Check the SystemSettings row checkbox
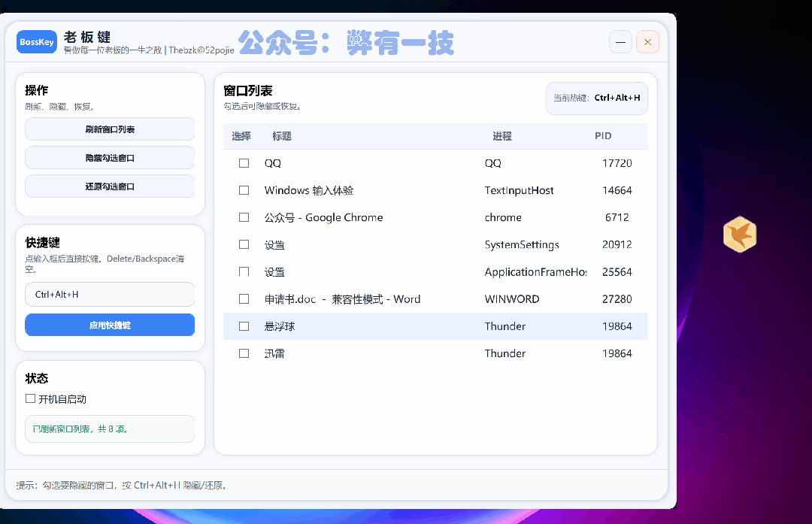The width and height of the screenshot is (812, 524). [244, 244]
